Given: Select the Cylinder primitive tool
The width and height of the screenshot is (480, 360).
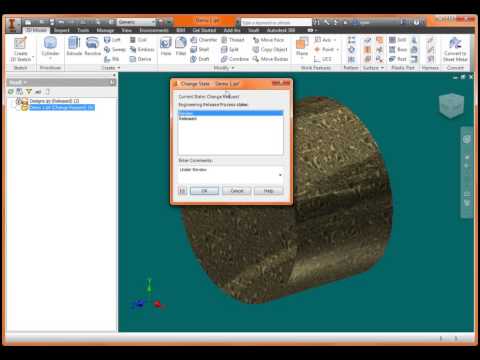Looking at the screenshot, I should pyautogui.click(x=50, y=47).
